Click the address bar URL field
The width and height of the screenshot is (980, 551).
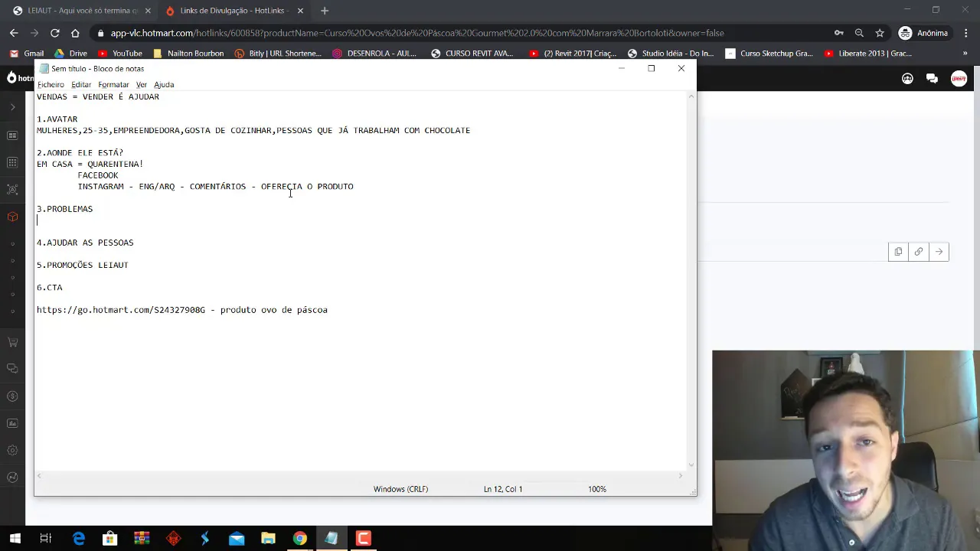click(459, 33)
